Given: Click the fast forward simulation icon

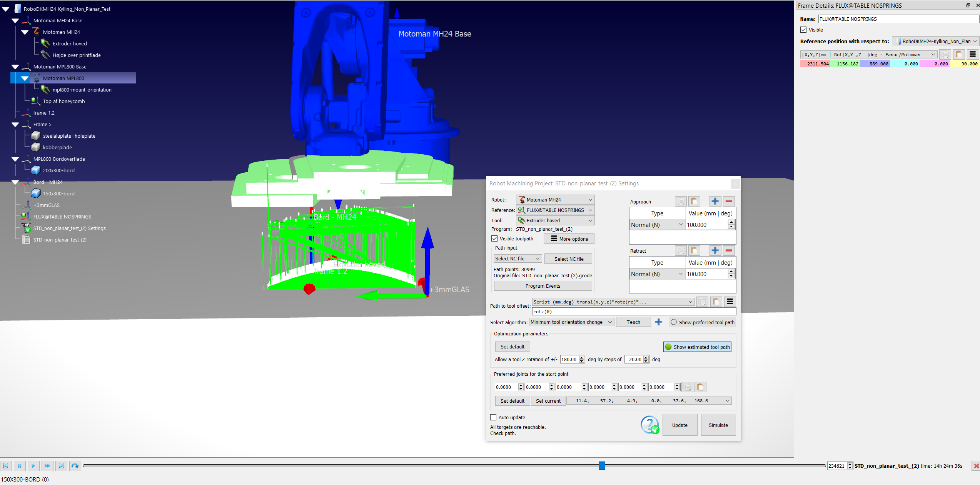Looking at the screenshot, I should point(47,466).
